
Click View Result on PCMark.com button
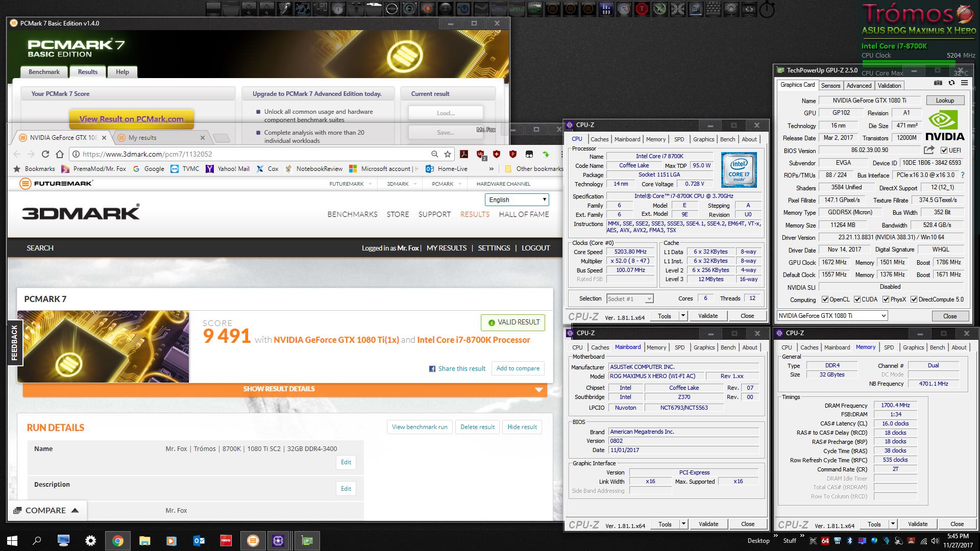(132, 119)
